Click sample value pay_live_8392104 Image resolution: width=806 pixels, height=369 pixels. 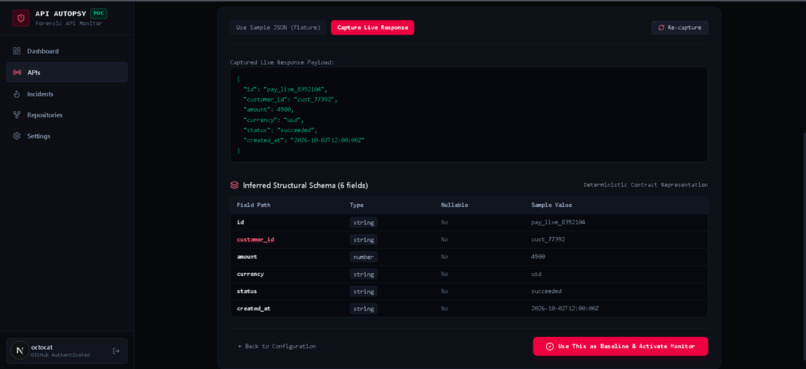[x=558, y=223]
